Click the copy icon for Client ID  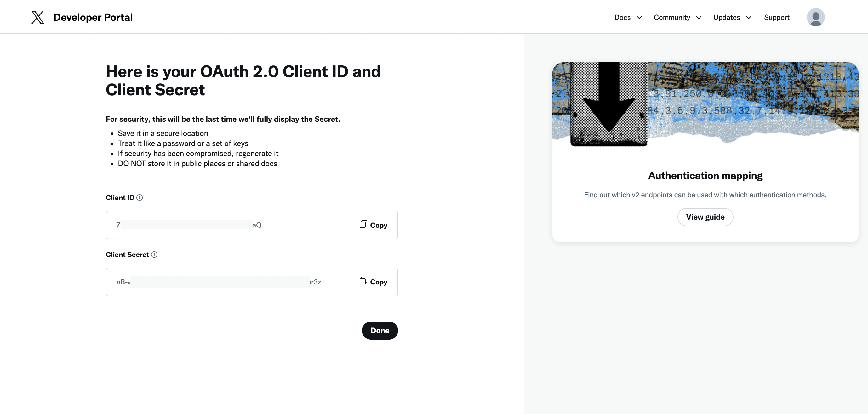363,225
